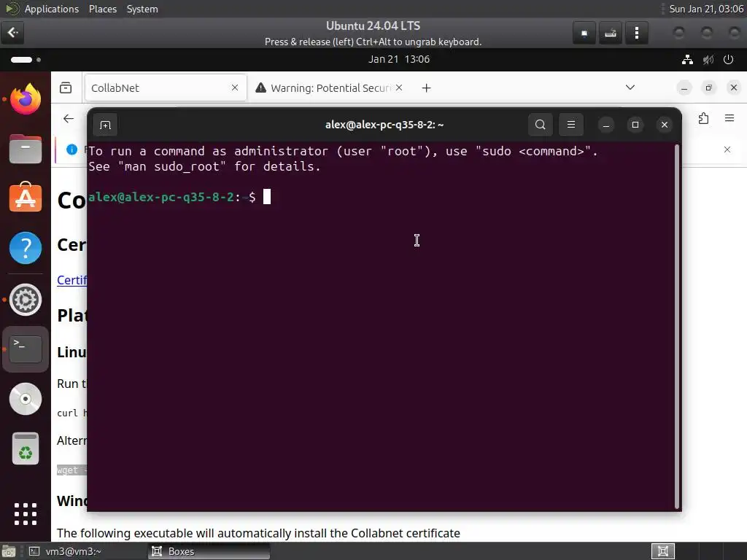Open the guest power menu icon

coord(728,60)
